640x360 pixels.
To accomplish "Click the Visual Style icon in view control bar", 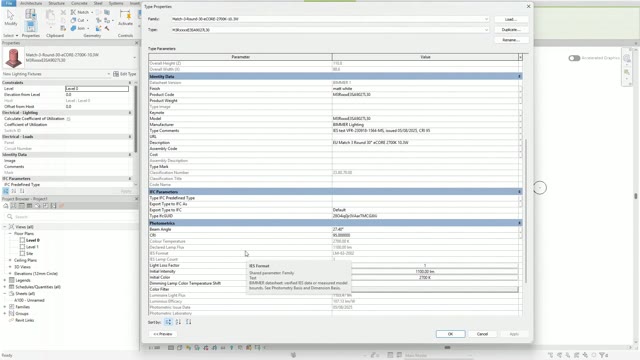I will (x=180, y=348).
